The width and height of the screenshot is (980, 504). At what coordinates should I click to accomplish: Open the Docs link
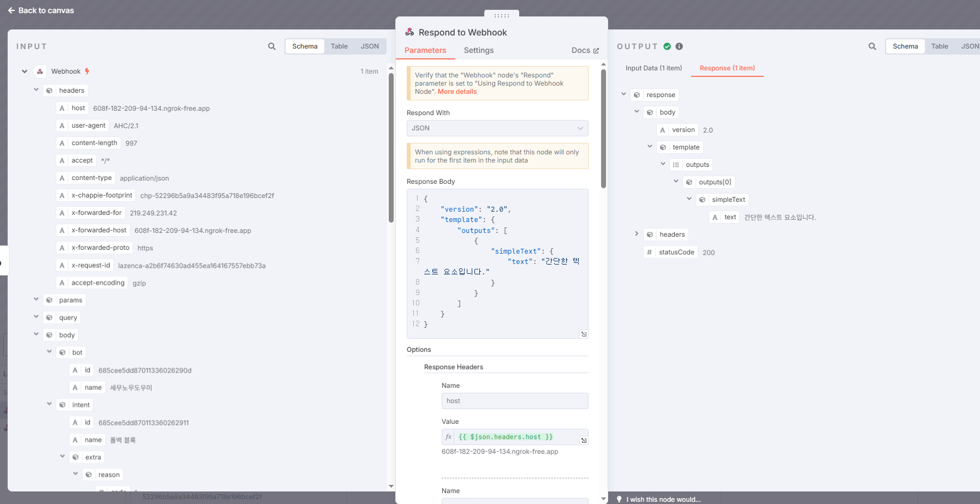pyautogui.click(x=585, y=50)
